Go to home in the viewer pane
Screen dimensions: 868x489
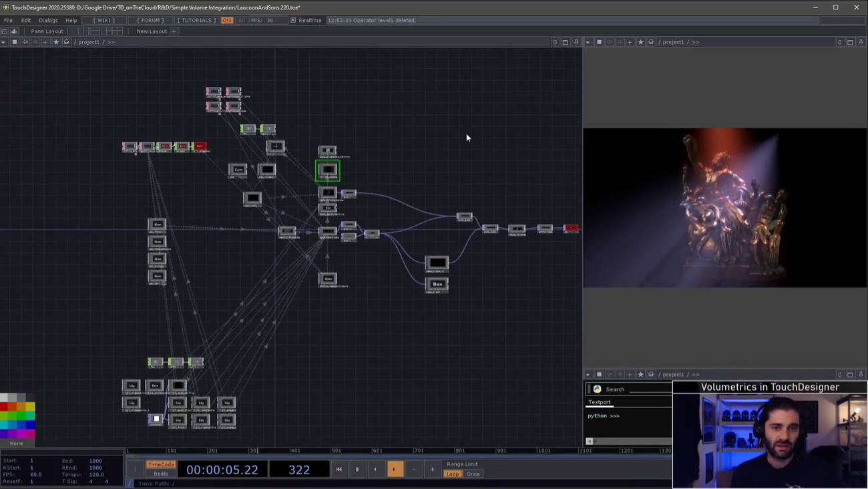click(651, 42)
